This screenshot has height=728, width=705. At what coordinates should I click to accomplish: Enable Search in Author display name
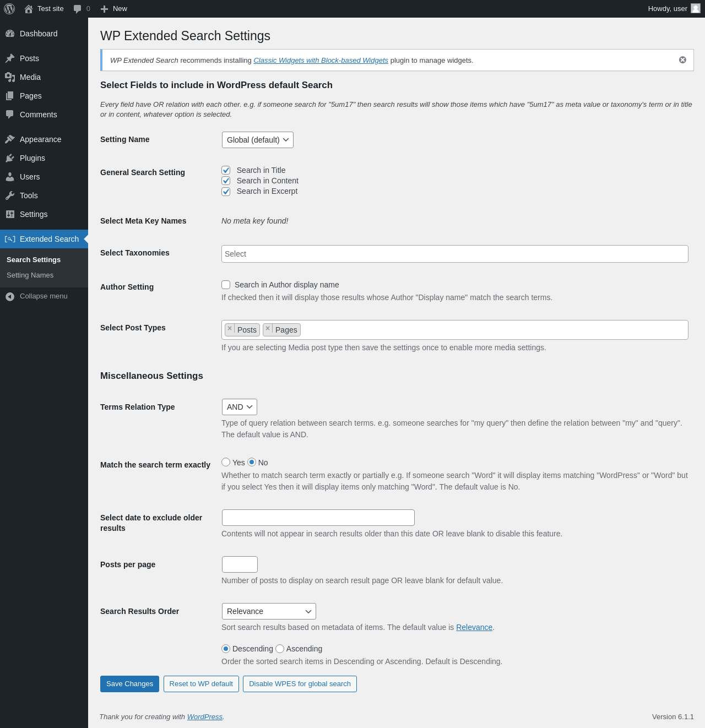[226, 285]
